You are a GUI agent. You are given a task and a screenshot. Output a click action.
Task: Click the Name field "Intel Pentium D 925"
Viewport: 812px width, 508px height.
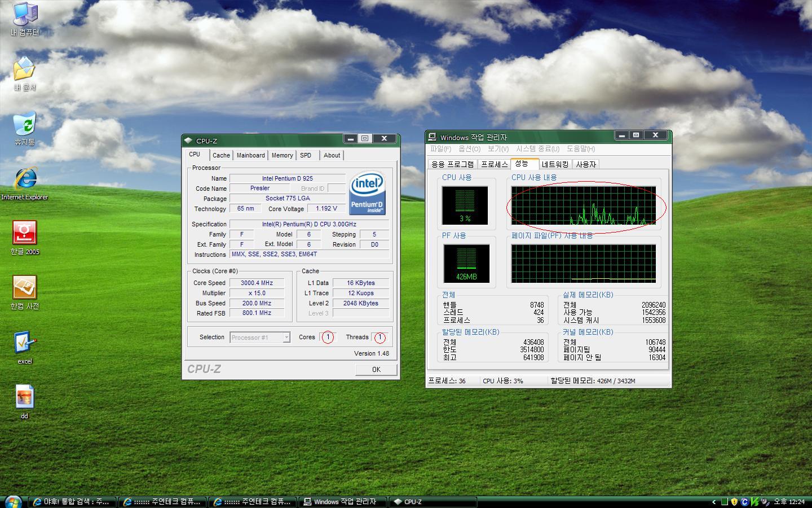(288, 178)
